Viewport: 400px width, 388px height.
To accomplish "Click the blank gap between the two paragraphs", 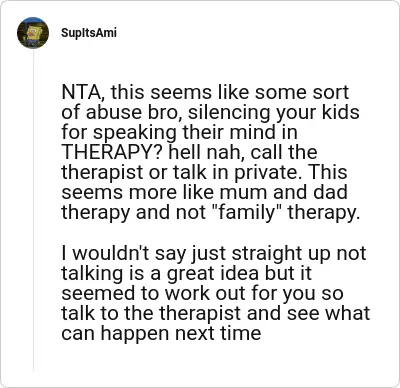I will (x=213, y=233).
